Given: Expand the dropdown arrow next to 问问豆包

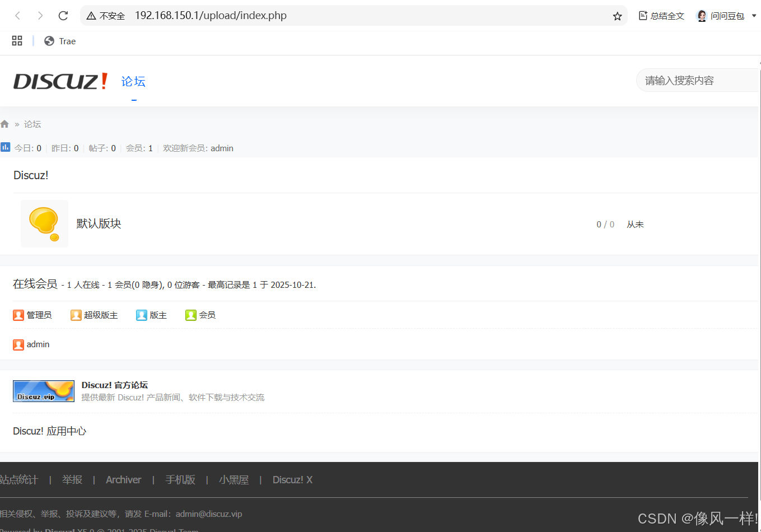Looking at the screenshot, I should (754, 16).
